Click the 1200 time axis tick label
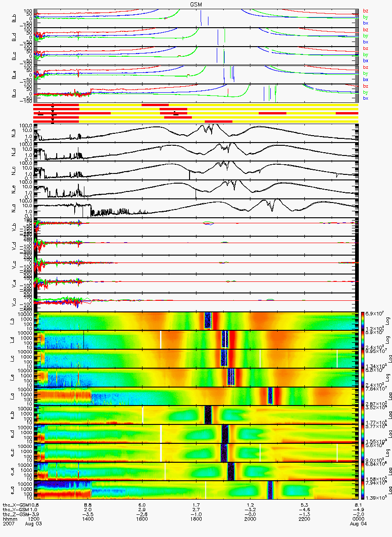 pyautogui.click(x=34, y=519)
